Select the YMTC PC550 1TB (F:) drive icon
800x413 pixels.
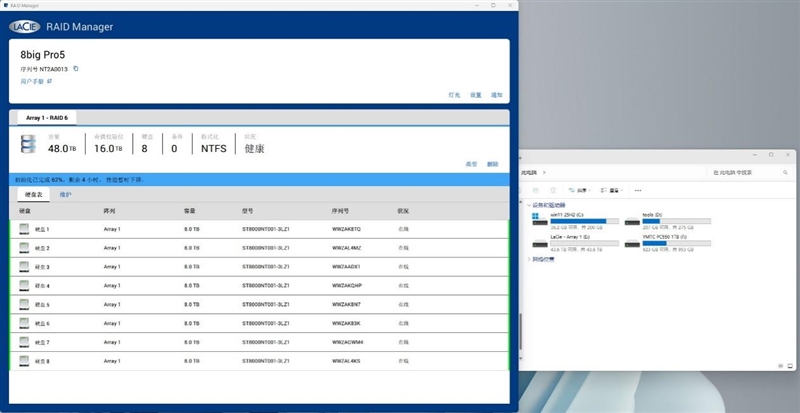pos(632,243)
